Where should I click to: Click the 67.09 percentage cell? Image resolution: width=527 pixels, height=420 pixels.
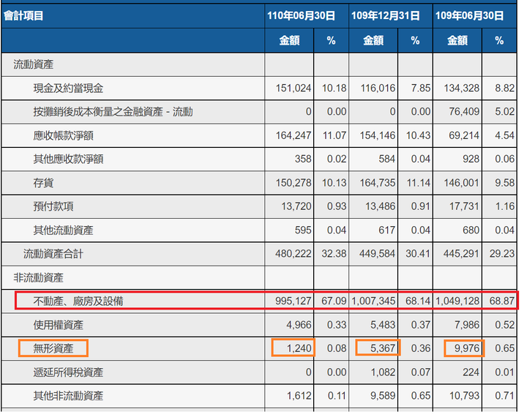(x=334, y=301)
